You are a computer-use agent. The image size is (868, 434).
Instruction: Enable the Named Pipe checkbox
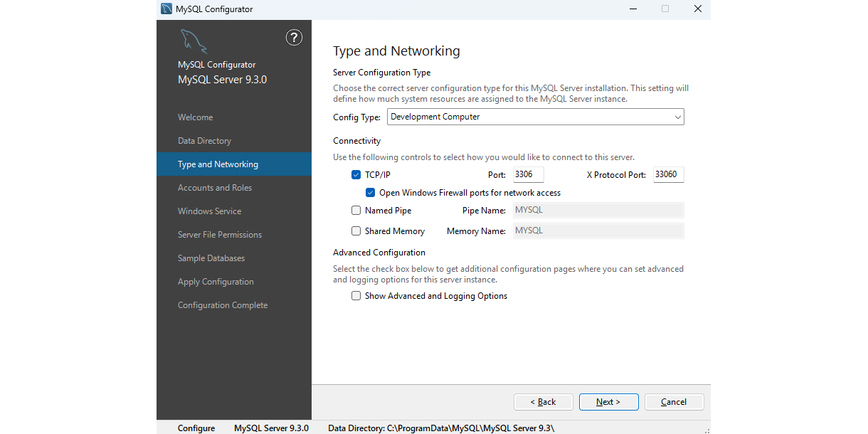(x=356, y=211)
